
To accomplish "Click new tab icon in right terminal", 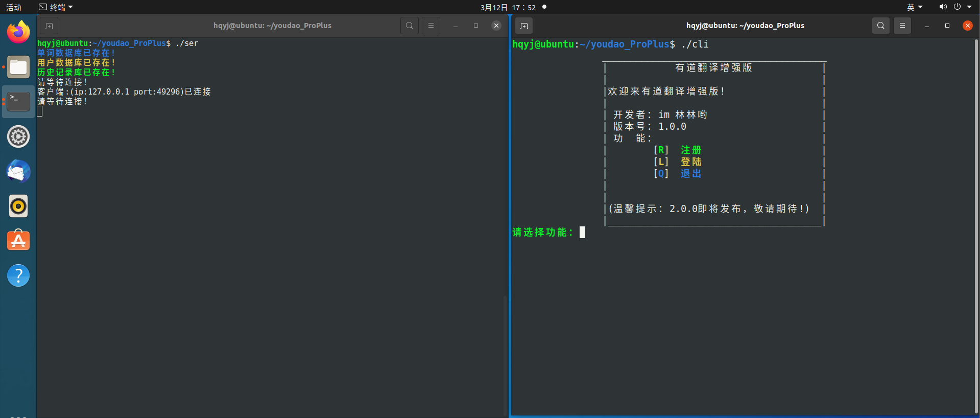I will (x=524, y=26).
